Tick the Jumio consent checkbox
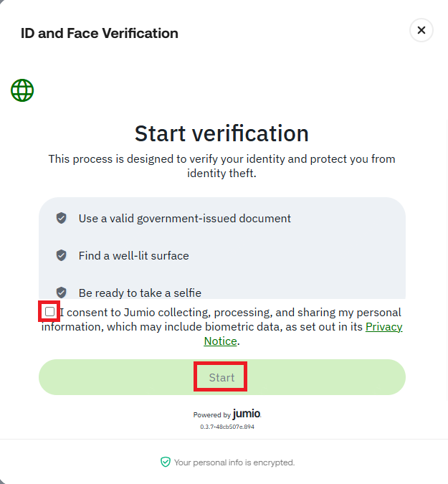448x484 pixels. [x=49, y=312]
